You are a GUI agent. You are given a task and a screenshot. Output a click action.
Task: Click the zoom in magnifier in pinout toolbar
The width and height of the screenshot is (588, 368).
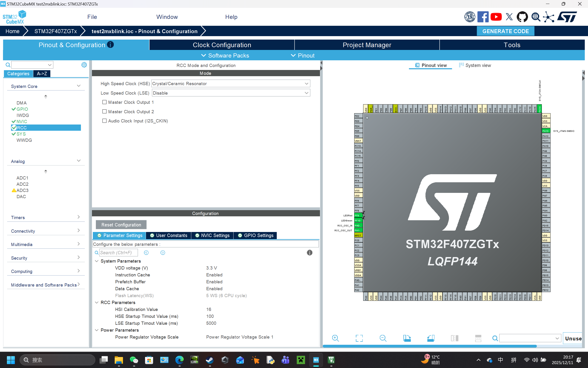(x=335, y=338)
